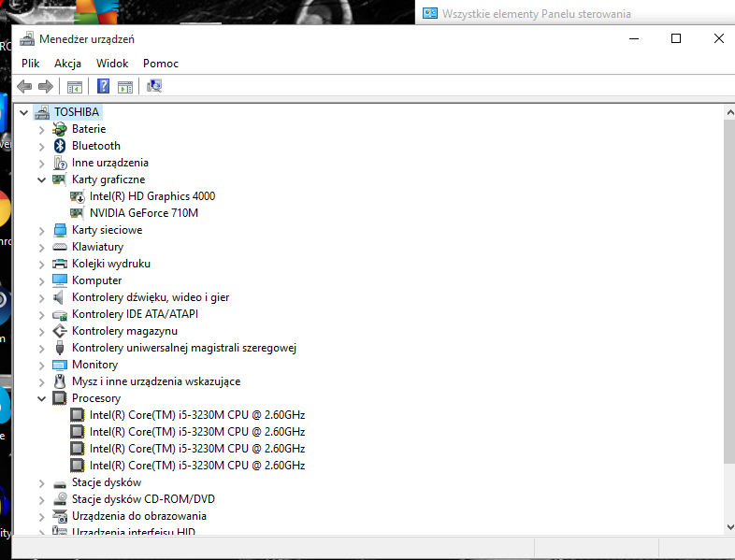Select Kontrolery dźwięku, wideo i gier label
Viewport: 735px width, 560px height.
(151, 297)
